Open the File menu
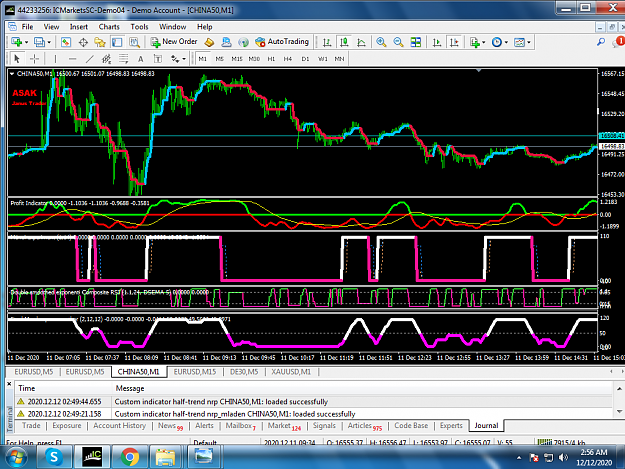Screen dimensions: 625x469 pos(27,27)
